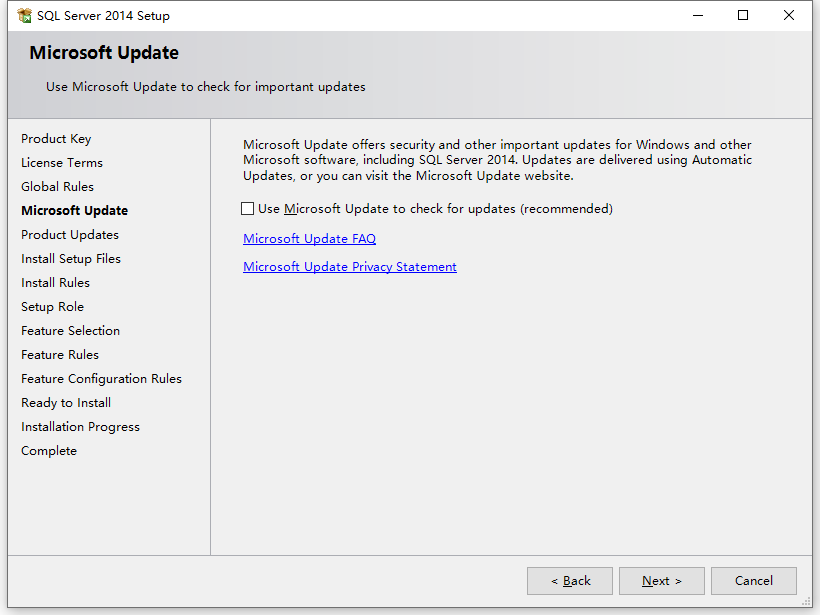
Task: Minimize the SQL Server Setup window
Action: [698, 16]
